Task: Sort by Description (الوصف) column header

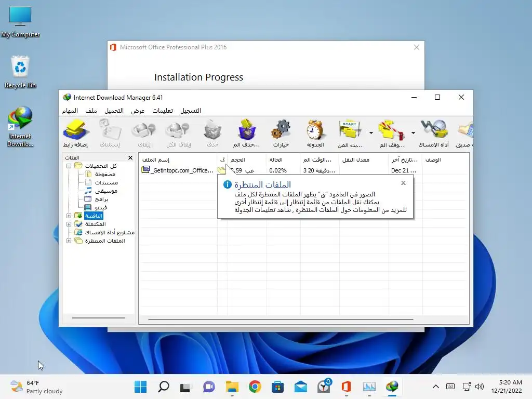Action: [x=445, y=160]
